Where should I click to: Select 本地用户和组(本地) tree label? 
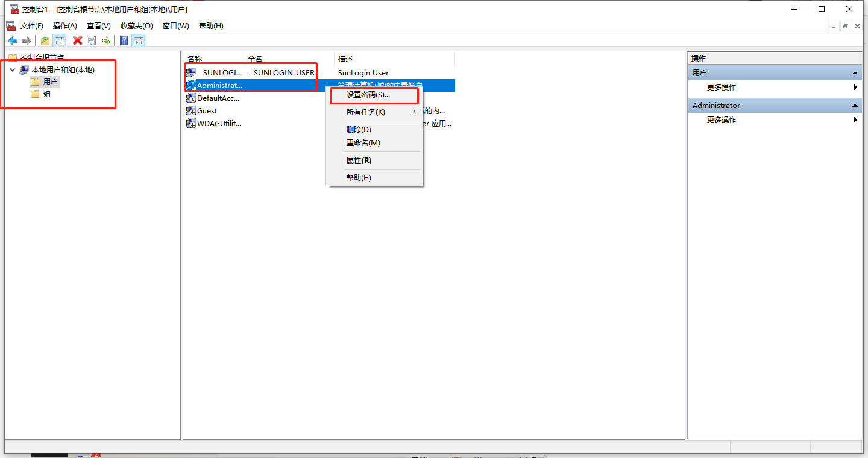(x=63, y=69)
